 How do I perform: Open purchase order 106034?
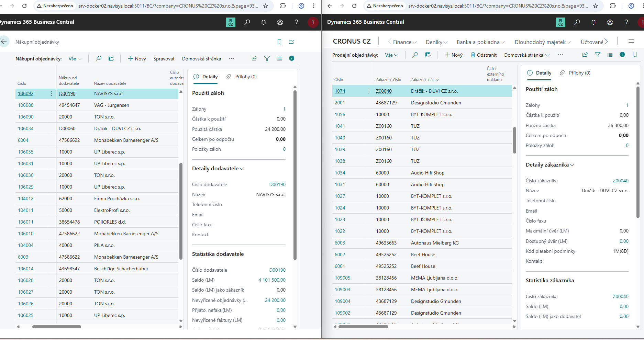tap(26, 128)
